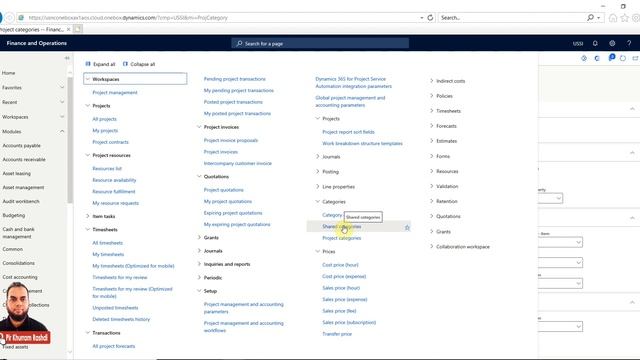Open All timesheets link
This screenshot has height=360, width=640.
click(107, 243)
